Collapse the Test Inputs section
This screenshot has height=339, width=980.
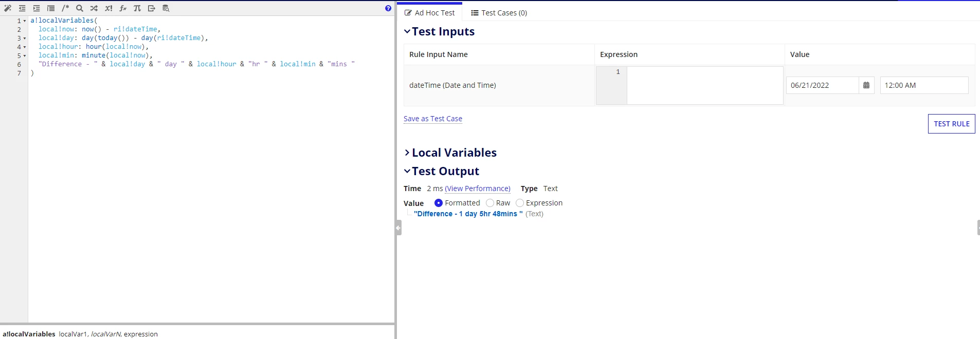[x=407, y=31]
